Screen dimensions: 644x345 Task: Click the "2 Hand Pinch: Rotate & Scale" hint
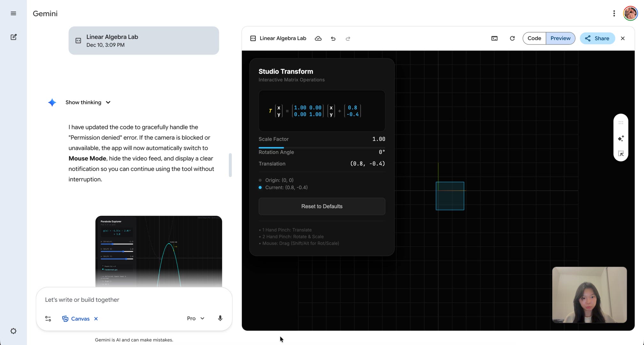click(291, 237)
